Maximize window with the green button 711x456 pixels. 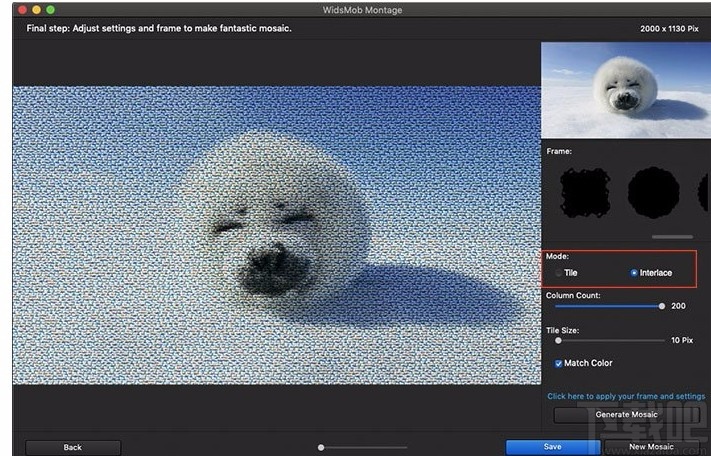[x=51, y=9]
